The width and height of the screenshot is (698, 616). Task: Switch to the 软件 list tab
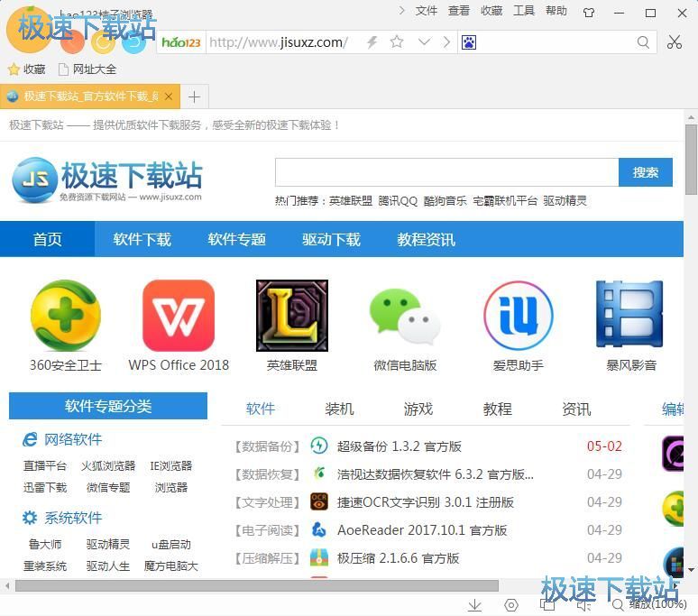point(261,409)
